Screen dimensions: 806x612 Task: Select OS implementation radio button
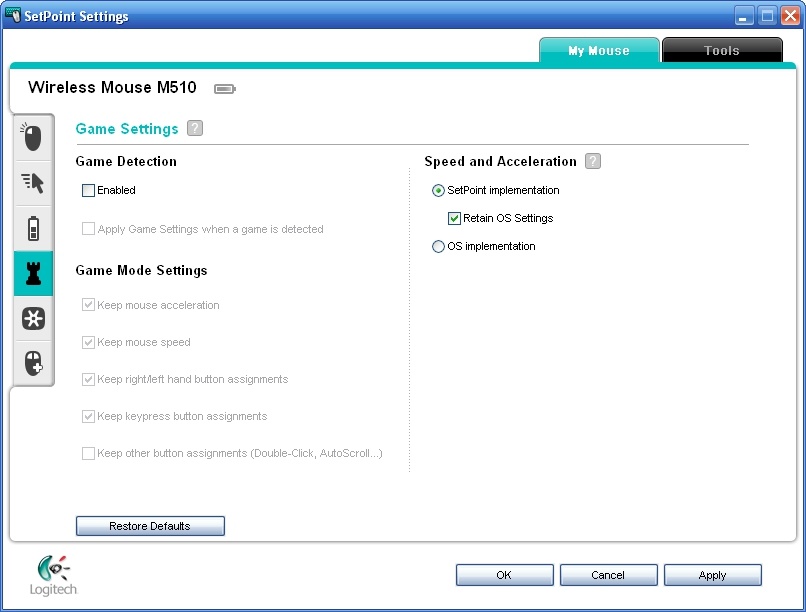pyautogui.click(x=438, y=247)
